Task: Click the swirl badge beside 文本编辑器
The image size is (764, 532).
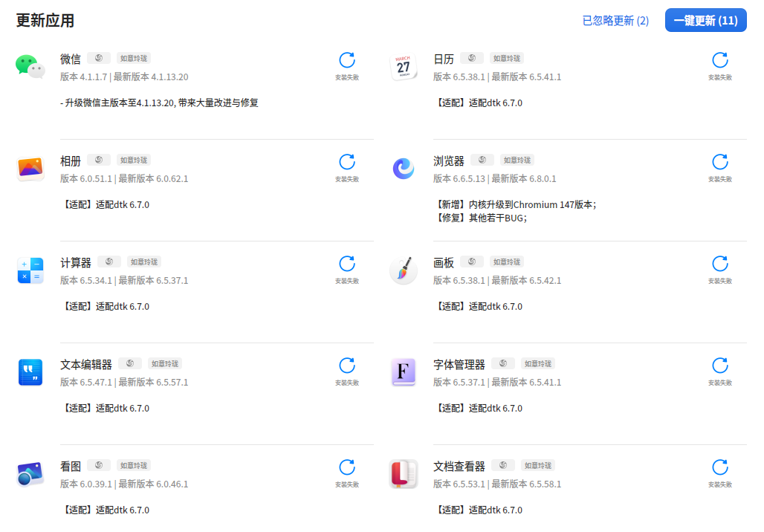Action: 130,363
